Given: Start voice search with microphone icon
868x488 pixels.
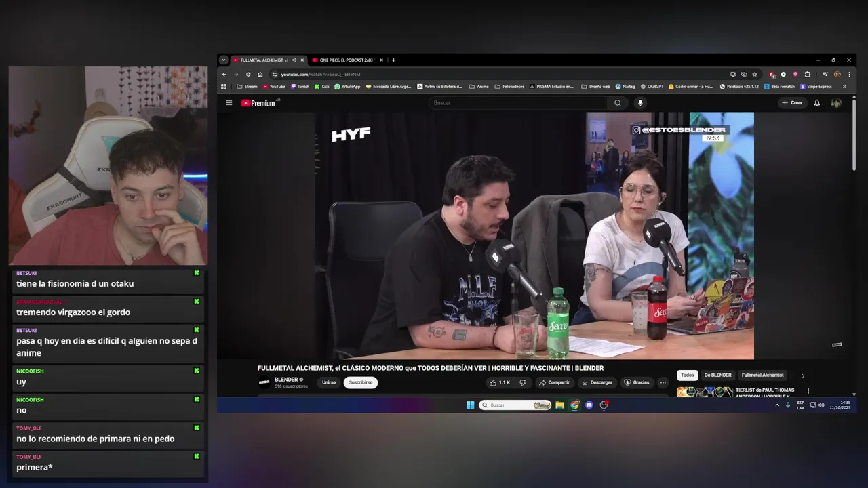Looking at the screenshot, I should pos(639,103).
